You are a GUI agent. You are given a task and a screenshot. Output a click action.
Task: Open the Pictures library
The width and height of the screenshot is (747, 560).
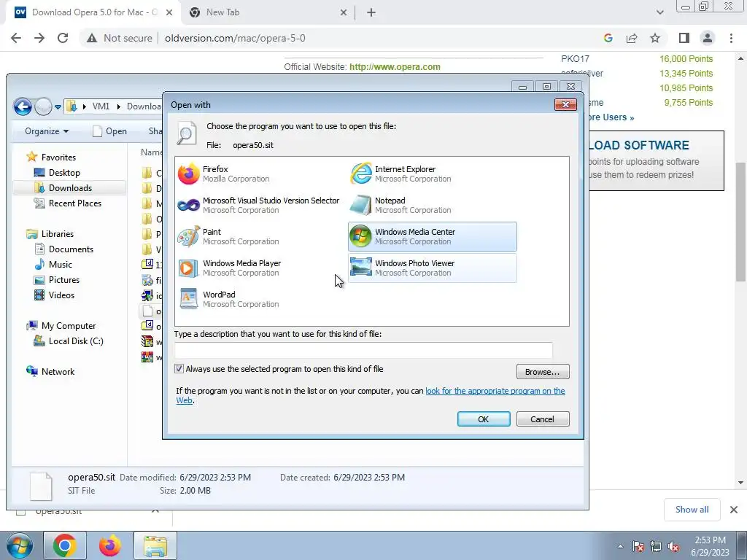(x=63, y=280)
